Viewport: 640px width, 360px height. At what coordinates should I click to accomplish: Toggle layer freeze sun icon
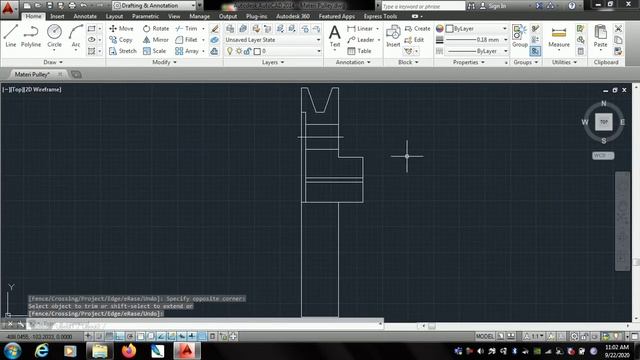239,51
